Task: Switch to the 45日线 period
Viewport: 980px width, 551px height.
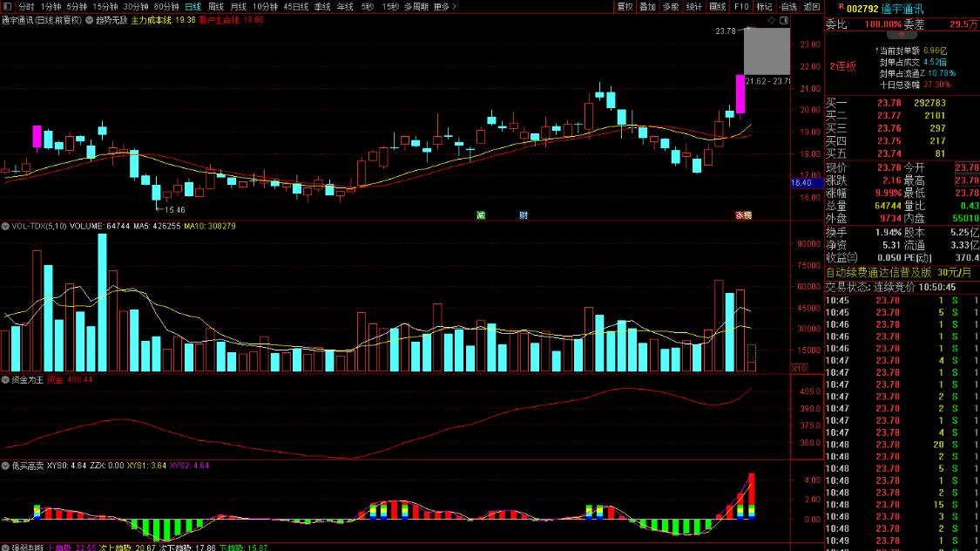Action: point(295,7)
